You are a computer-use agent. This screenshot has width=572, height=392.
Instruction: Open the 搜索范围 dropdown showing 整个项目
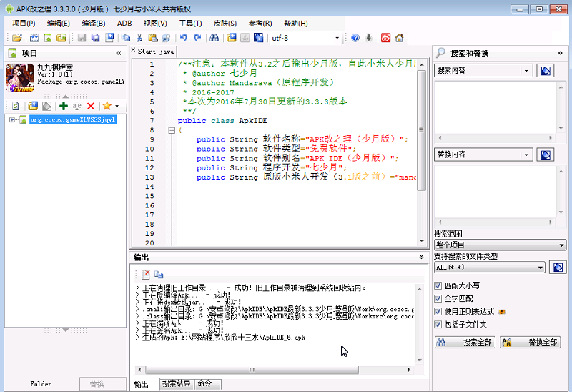pos(500,245)
